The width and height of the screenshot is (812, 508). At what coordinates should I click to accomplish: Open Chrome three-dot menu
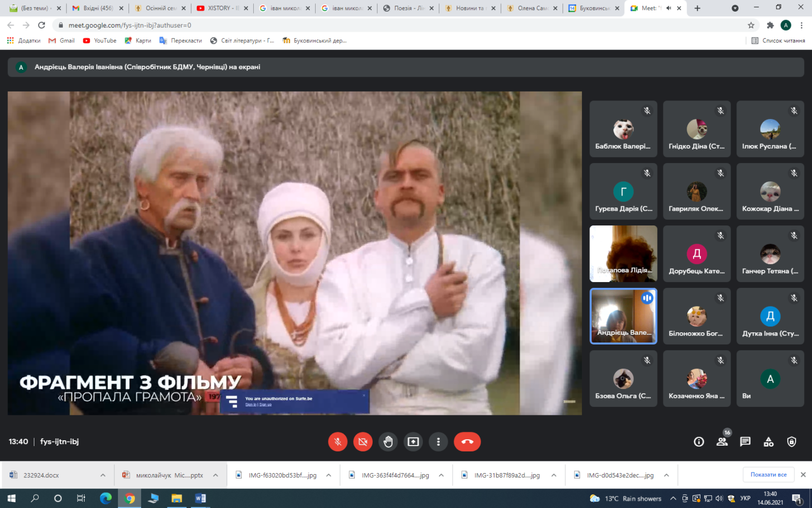(x=801, y=25)
